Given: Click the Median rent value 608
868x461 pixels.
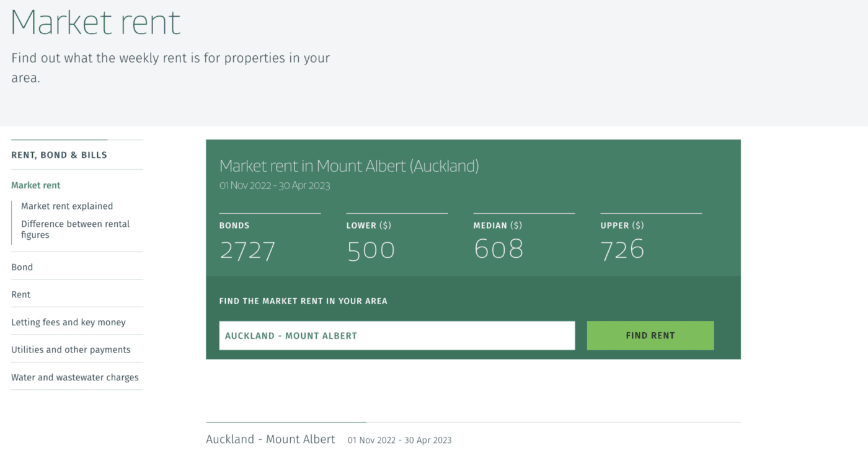Looking at the screenshot, I should tap(498, 249).
